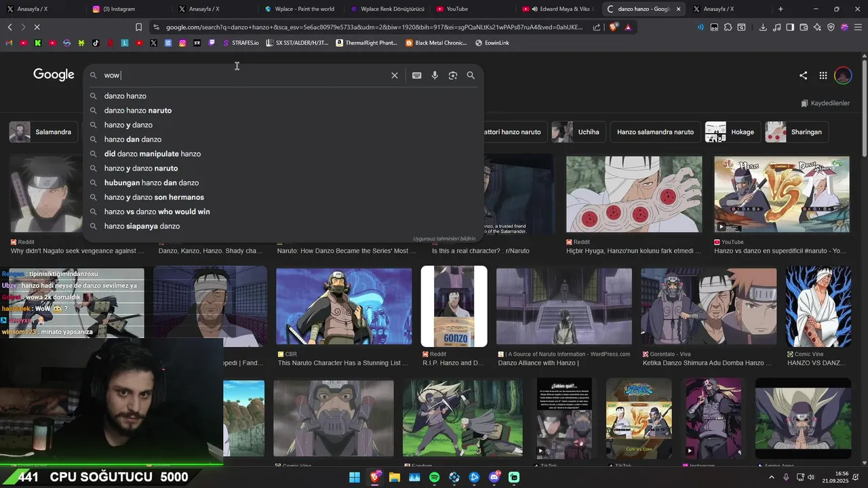Start voice search with microphone icon
This screenshot has height=488, width=868.
click(x=435, y=75)
